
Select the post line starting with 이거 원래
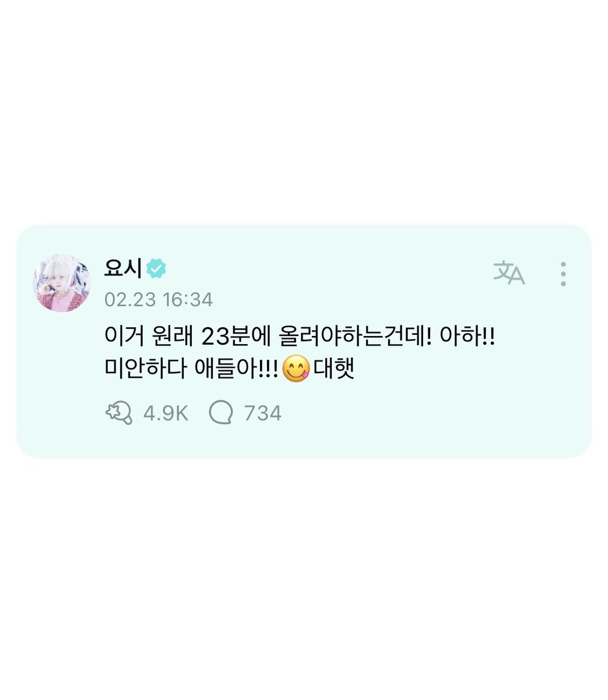tap(299, 338)
